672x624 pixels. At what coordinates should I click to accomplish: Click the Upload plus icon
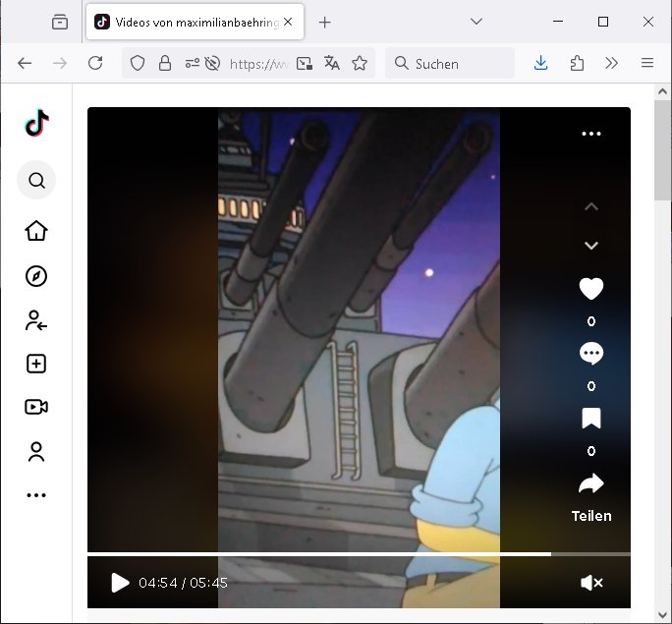(x=36, y=364)
